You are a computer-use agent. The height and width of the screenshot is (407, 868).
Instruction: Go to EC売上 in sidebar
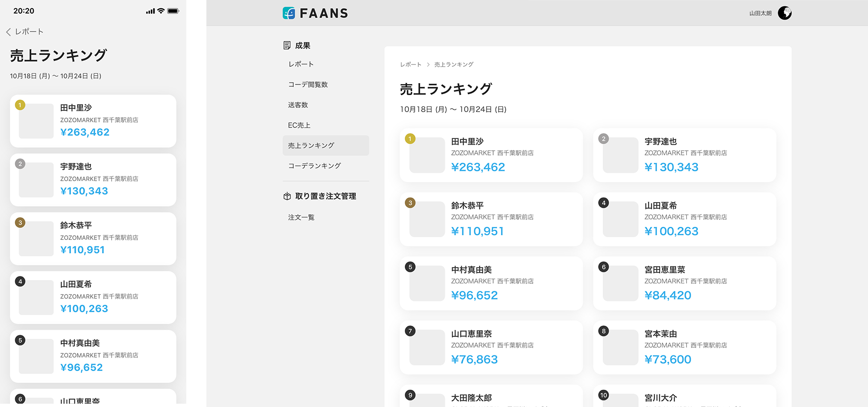pyautogui.click(x=299, y=125)
